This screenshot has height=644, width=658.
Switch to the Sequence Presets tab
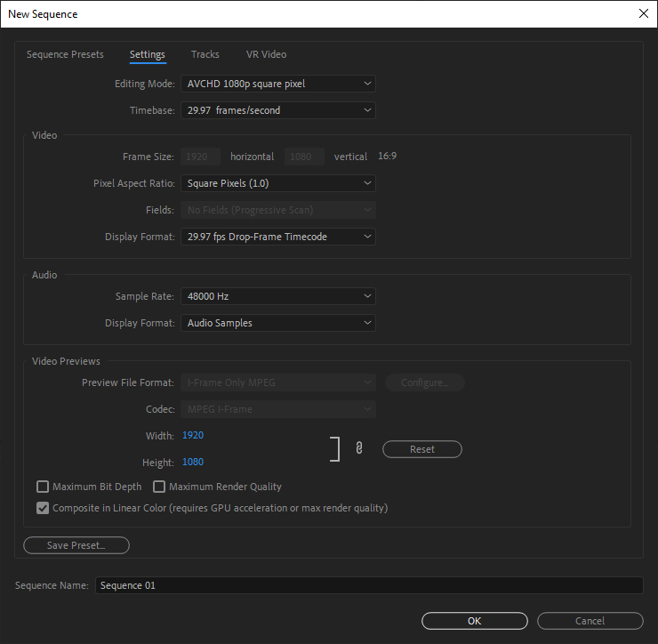(x=65, y=54)
